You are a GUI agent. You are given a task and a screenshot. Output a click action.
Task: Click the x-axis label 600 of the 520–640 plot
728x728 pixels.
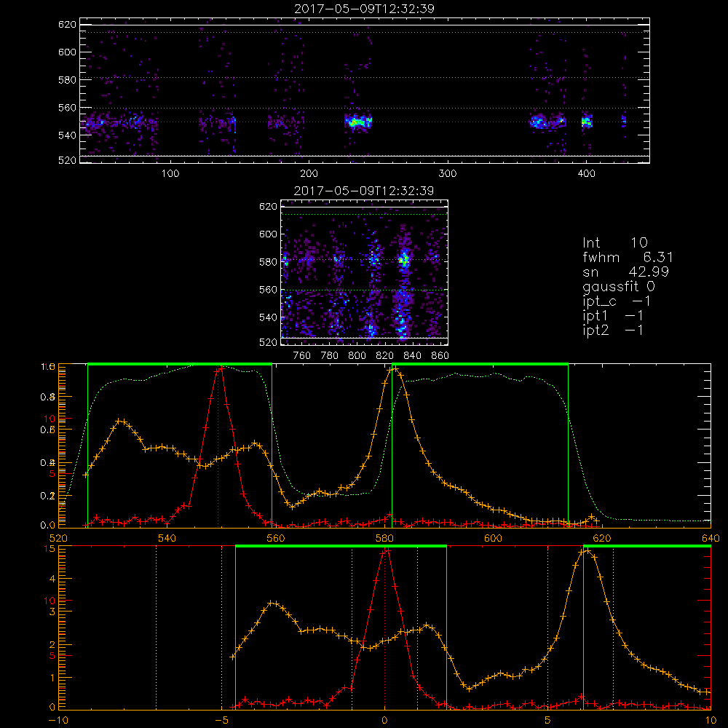click(x=493, y=538)
